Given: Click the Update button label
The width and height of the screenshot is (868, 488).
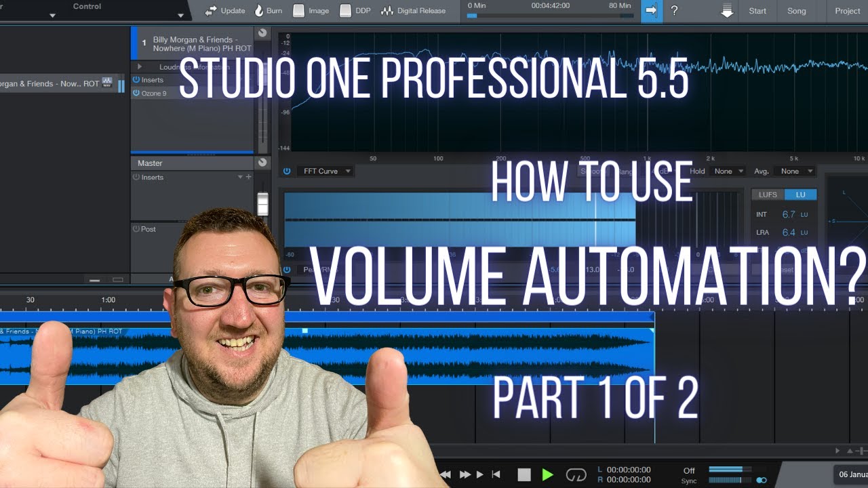Looking at the screenshot, I should pos(233,11).
